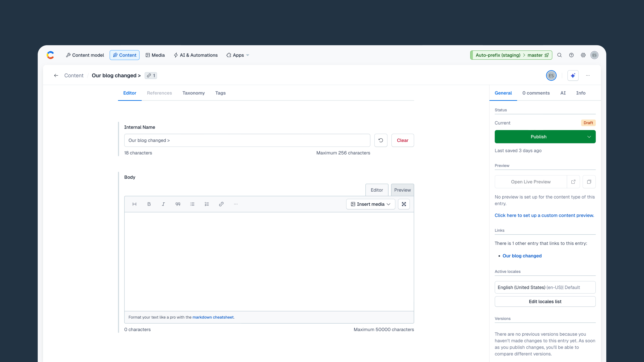Switch to the Taxonomy tab
Viewport: 644px width, 362px height.
tap(193, 93)
